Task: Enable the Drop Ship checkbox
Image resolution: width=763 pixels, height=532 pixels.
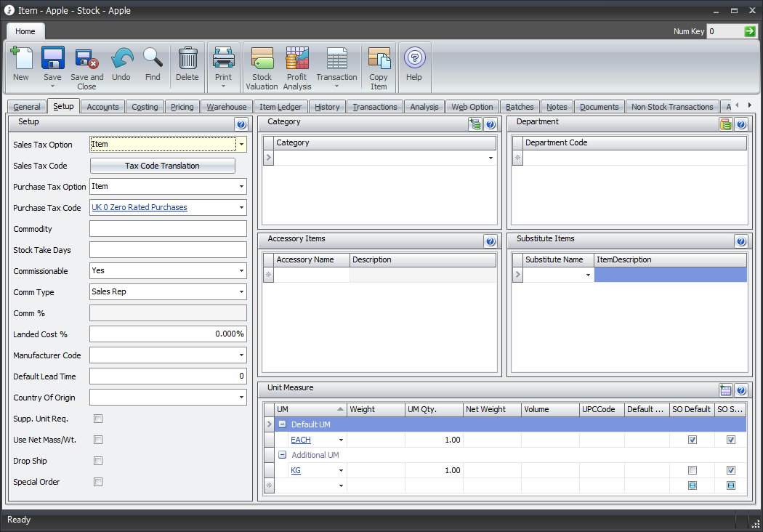Action: (x=98, y=461)
